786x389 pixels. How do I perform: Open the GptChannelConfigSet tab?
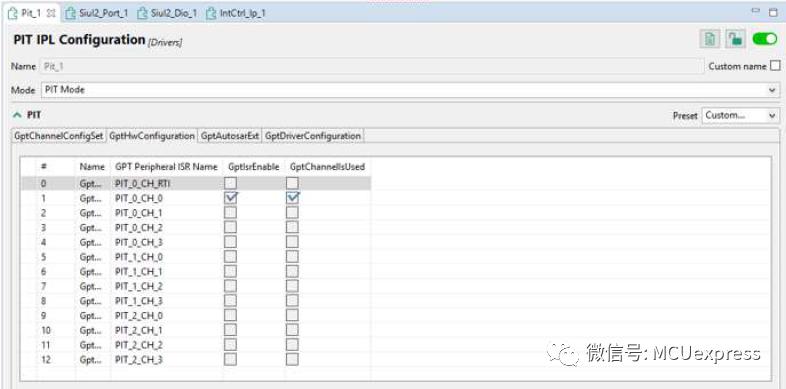tap(59, 136)
